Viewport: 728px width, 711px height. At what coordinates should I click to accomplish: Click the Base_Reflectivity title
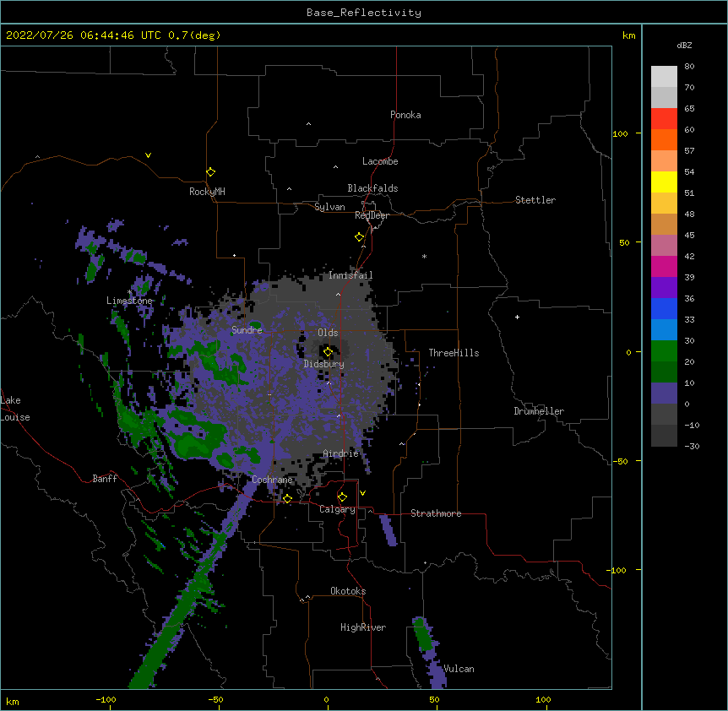[364, 13]
